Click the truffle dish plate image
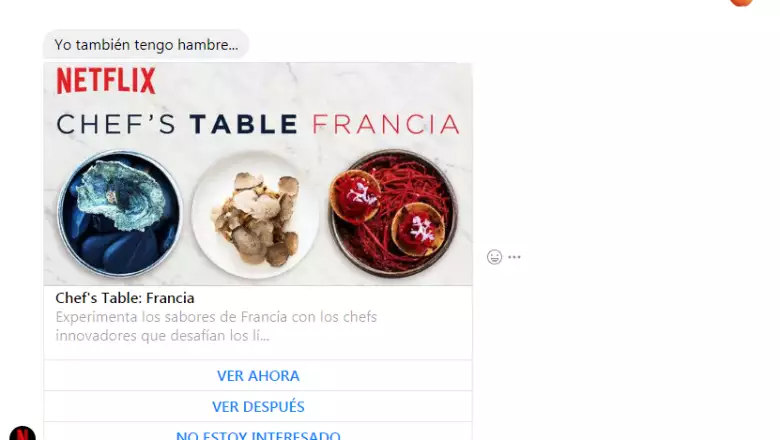 (255, 216)
